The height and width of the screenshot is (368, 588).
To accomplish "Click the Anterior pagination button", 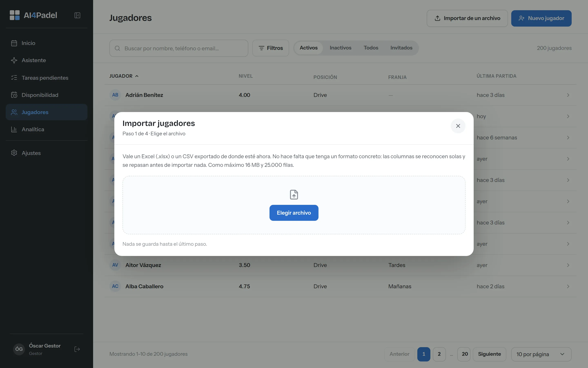I will tap(399, 354).
